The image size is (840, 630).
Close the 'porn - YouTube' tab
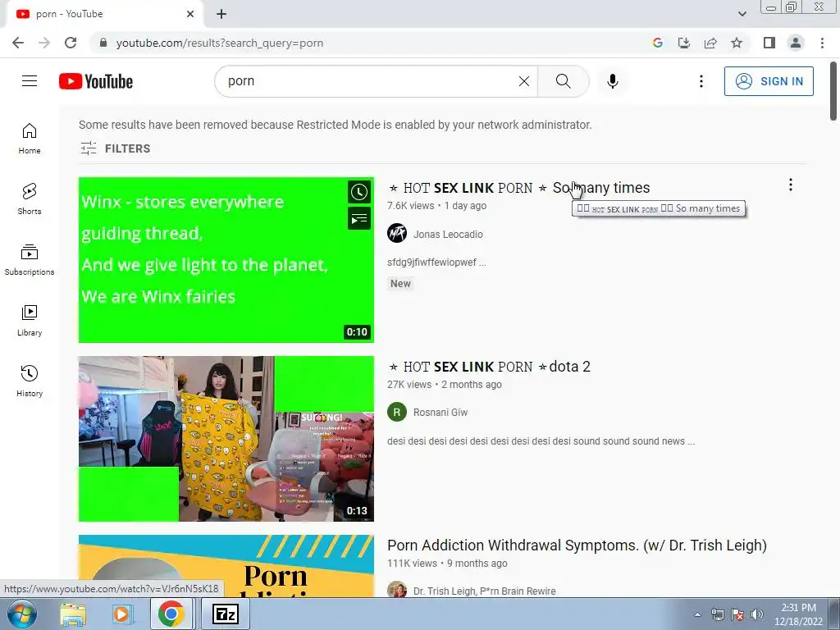[190, 14]
